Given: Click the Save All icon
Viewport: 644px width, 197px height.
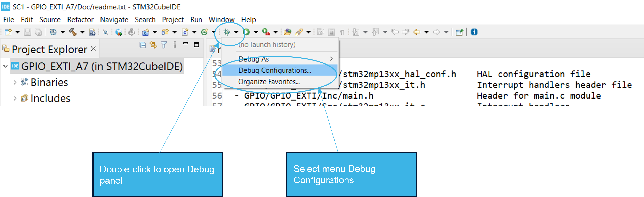Looking at the screenshot, I should (38, 32).
